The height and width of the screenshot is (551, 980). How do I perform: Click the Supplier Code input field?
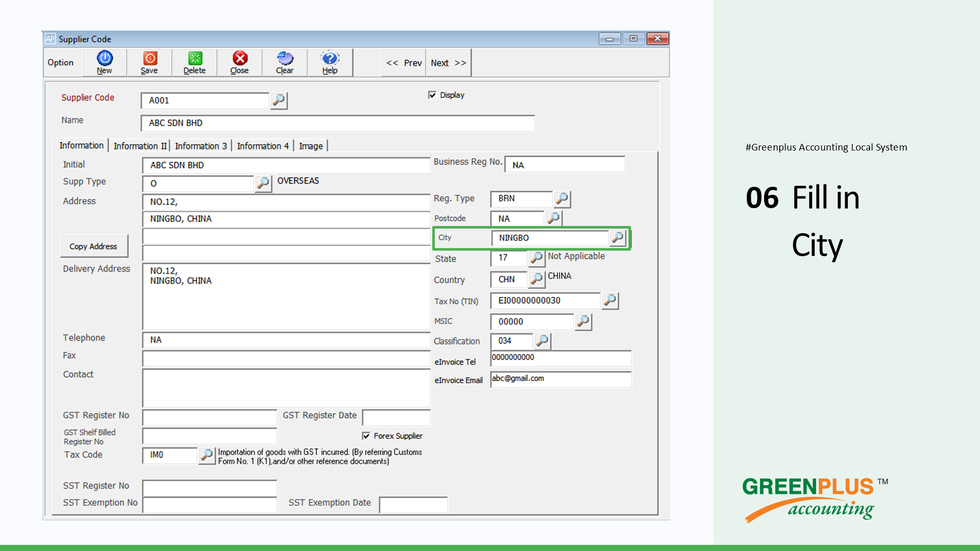pyautogui.click(x=205, y=101)
